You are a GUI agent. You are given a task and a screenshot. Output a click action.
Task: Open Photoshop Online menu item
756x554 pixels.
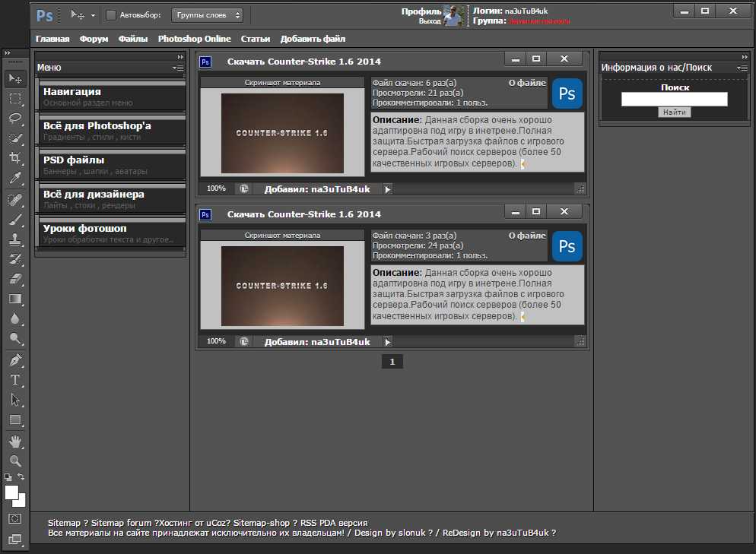click(194, 39)
